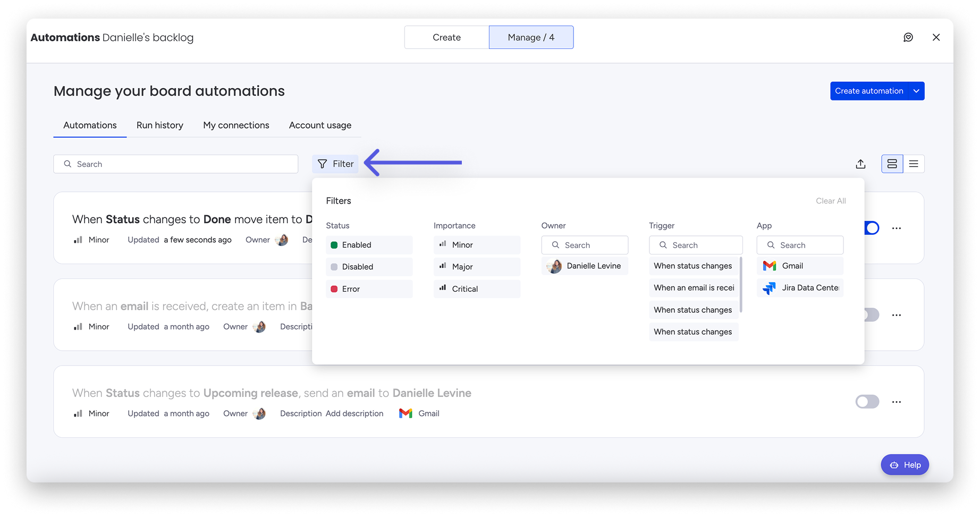Open 'When Status changes to Done' automation

(192, 219)
